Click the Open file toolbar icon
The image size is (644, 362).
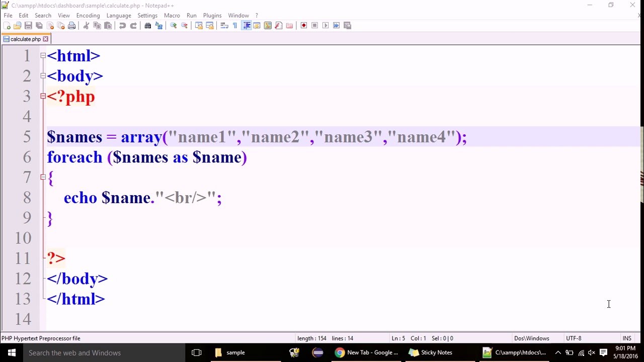click(18, 26)
